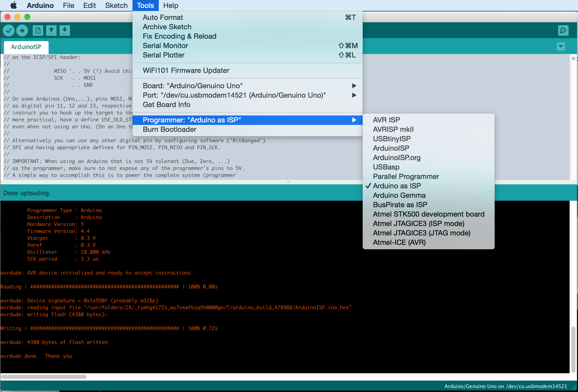Image resolution: width=578 pixels, height=392 pixels.
Task: Select Atmel JTAGICE3 (ISP mode)
Action: point(428,224)
